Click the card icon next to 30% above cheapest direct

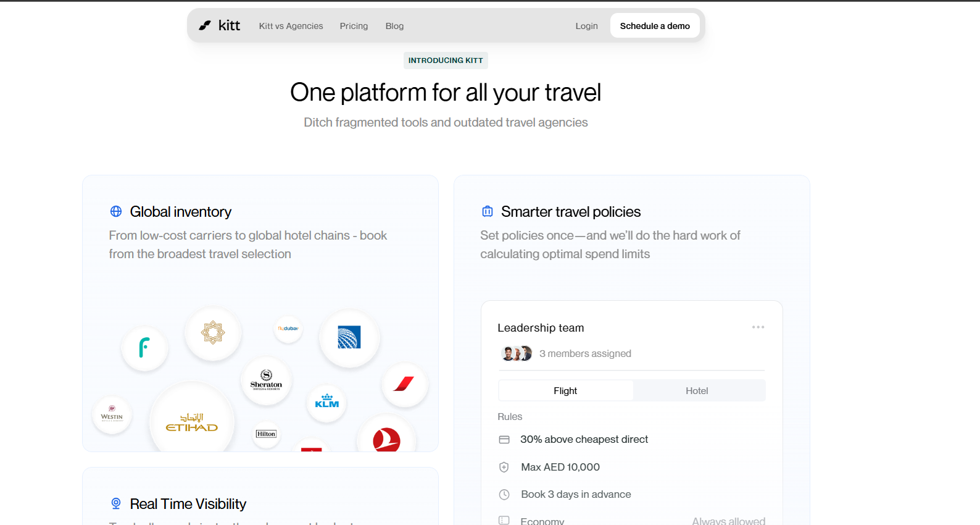pos(504,440)
